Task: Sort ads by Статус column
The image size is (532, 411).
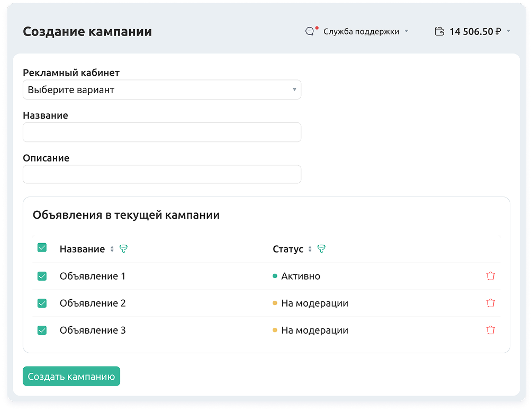Action: 310,249
